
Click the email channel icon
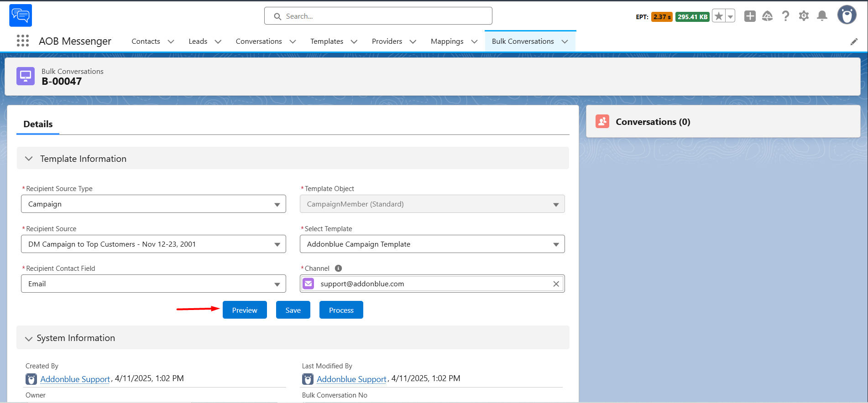coord(309,284)
